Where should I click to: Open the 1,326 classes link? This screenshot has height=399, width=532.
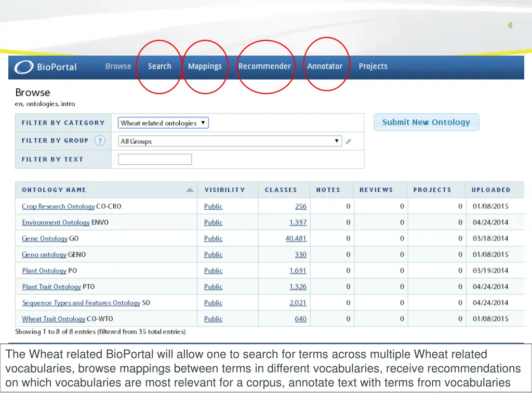tap(298, 287)
